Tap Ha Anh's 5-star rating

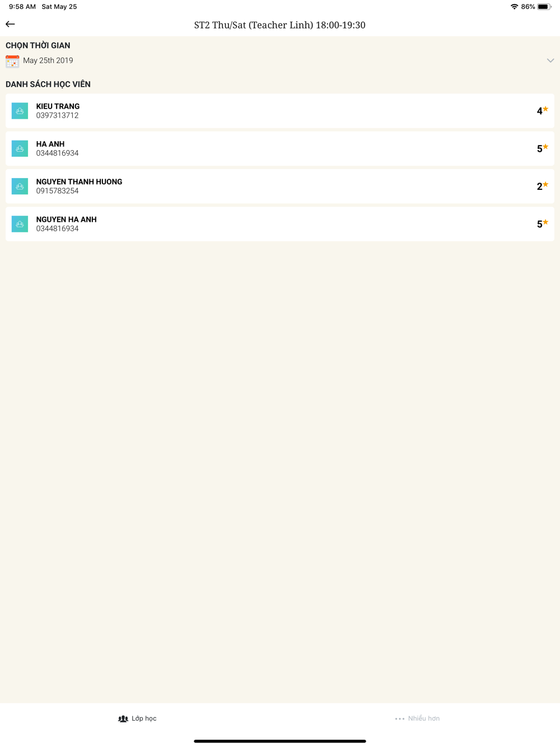click(x=542, y=148)
